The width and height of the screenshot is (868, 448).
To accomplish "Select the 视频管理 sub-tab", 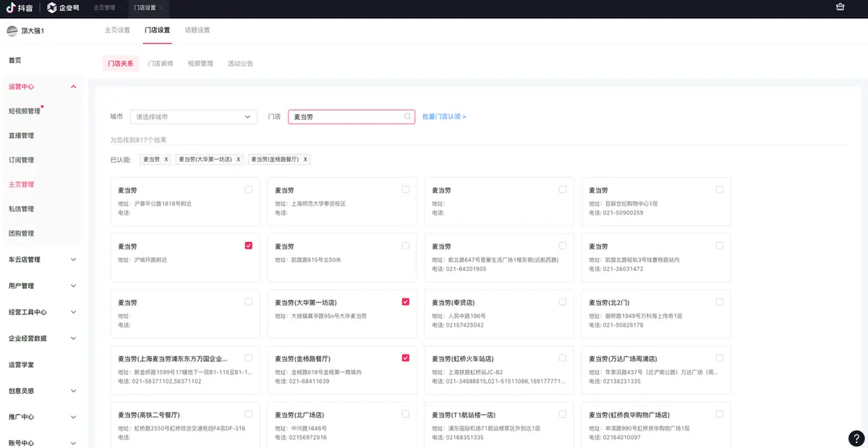I will pos(200,64).
